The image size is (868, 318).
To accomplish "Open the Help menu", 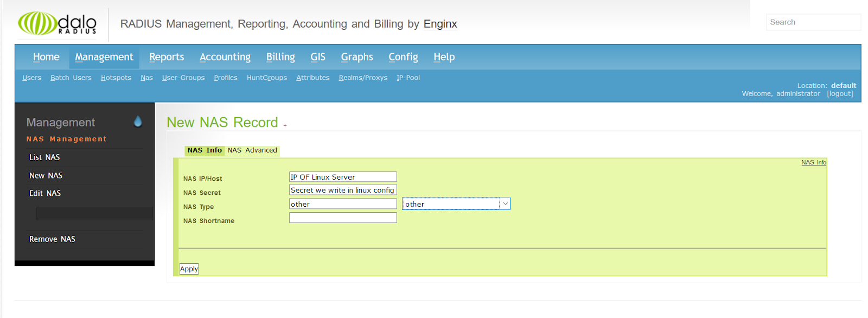I will click(444, 57).
